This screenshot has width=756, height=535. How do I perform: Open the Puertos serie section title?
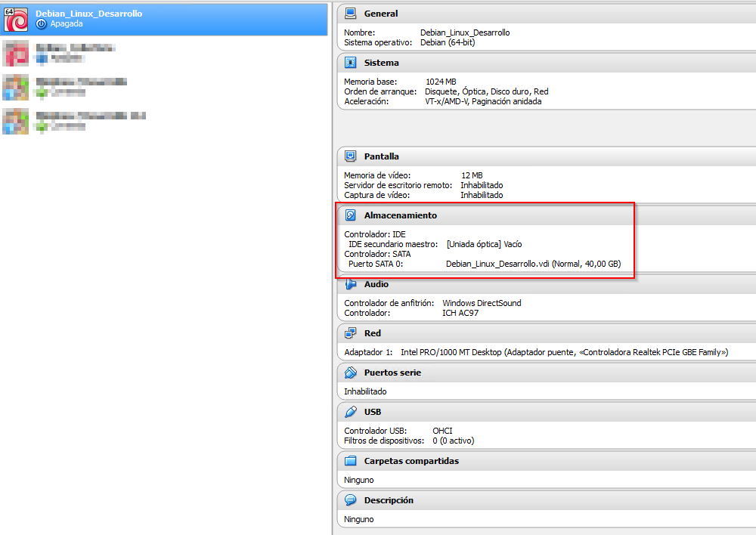tap(392, 373)
